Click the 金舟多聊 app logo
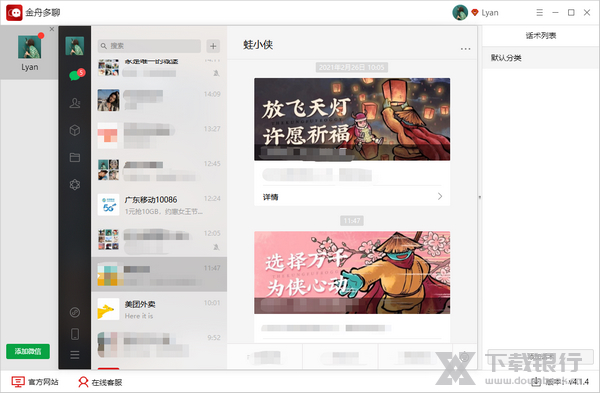 [x=14, y=13]
